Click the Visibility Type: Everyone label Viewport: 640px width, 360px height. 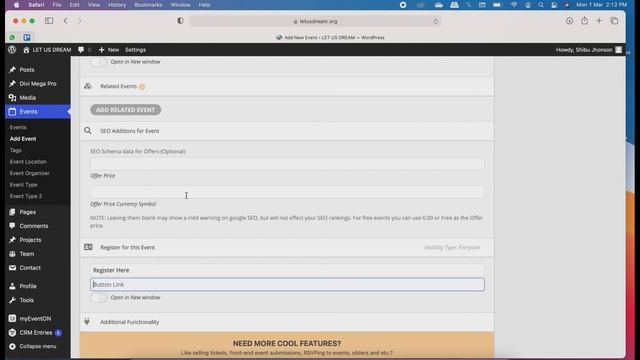tap(452, 247)
